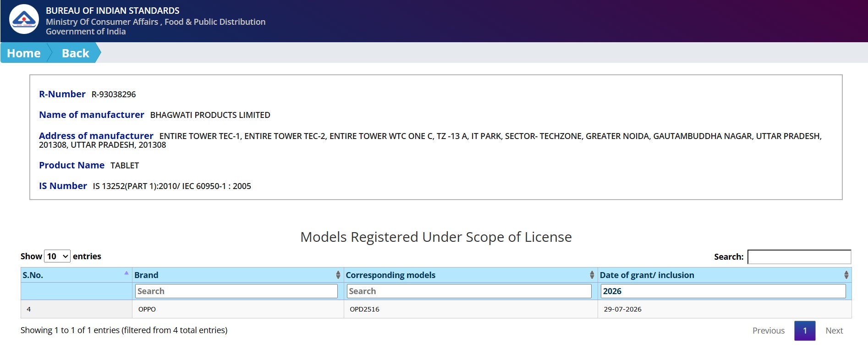Click the Corresponding models search filter

(x=469, y=291)
